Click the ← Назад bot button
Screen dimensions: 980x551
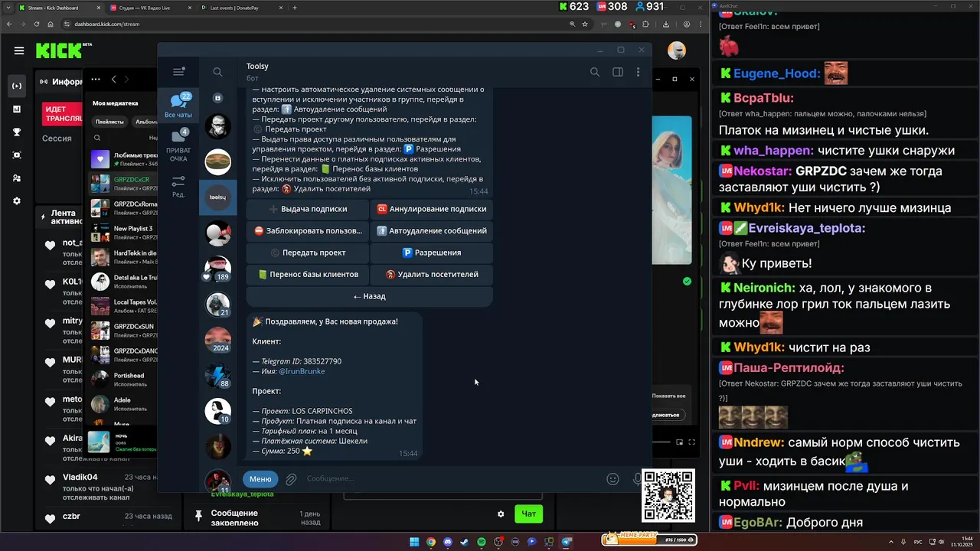(369, 296)
